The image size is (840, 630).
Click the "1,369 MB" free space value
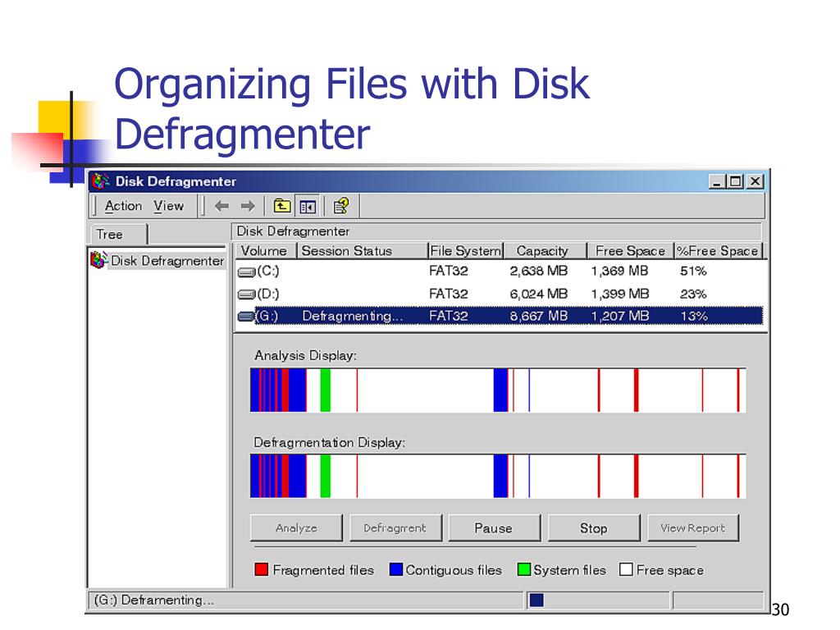pos(620,271)
